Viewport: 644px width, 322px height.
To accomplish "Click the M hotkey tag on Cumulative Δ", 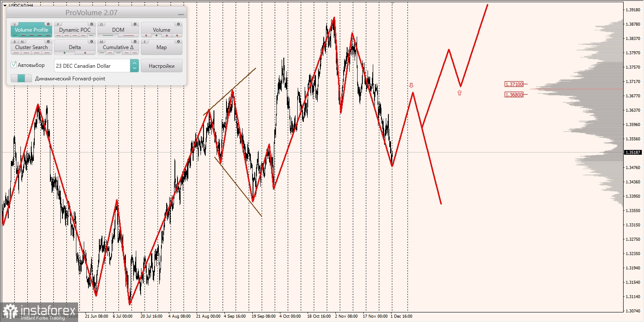I will [x=102, y=42].
